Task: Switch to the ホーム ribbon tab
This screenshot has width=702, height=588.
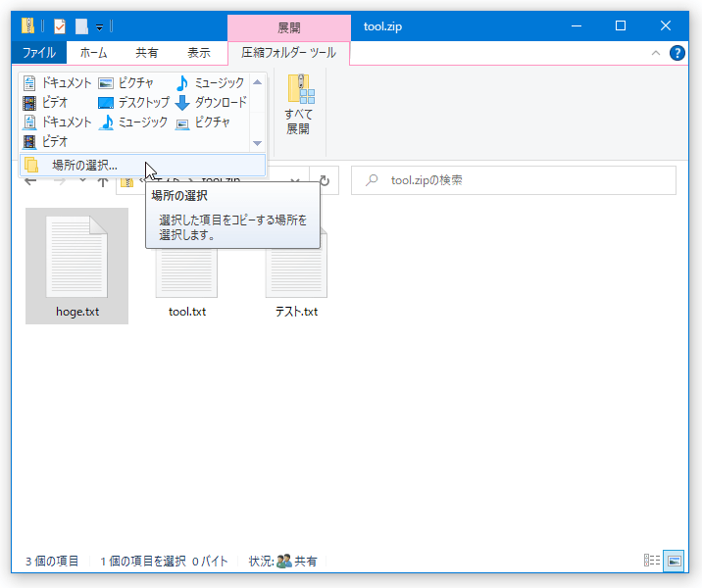Action: pyautogui.click(x=93, y=53)
